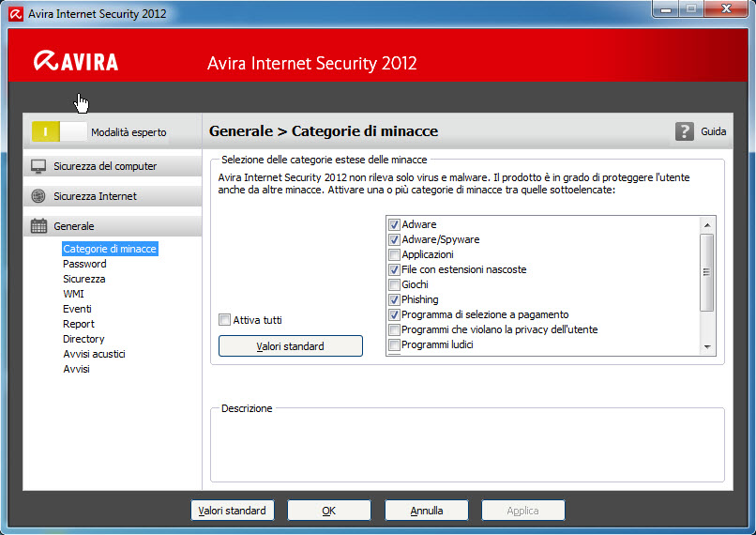Collapse the Generale section
The image size is (756, 535).
click(113, 226)
